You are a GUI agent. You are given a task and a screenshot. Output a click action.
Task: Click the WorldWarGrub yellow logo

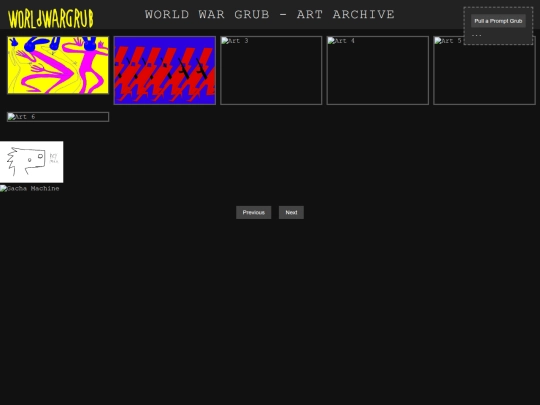click(x=51, y=19)
